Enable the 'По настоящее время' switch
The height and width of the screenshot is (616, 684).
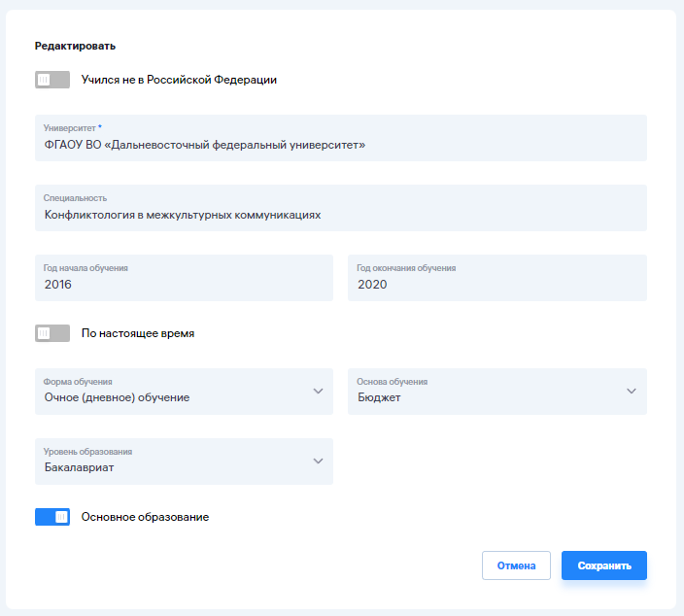pyautogui.click(x=52, y=333)
